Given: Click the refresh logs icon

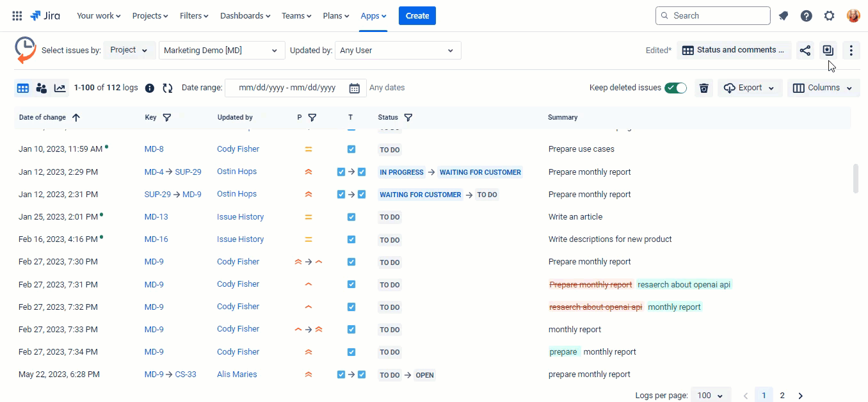Looking at the screenshot, I should point(168,88).
